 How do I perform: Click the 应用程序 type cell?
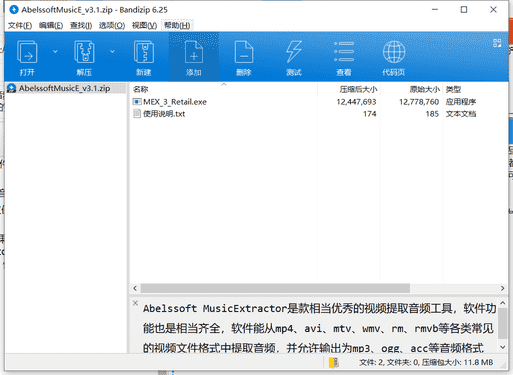pos(461,102)
